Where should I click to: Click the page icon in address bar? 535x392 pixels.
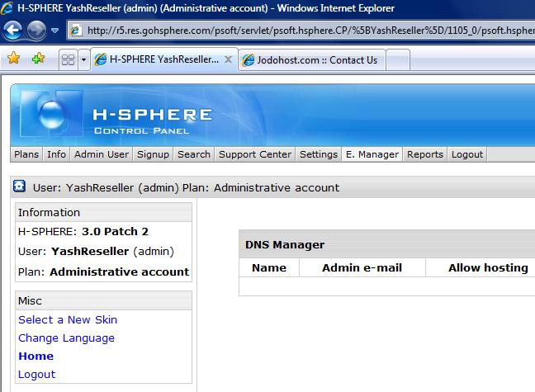tap(76, 31)
